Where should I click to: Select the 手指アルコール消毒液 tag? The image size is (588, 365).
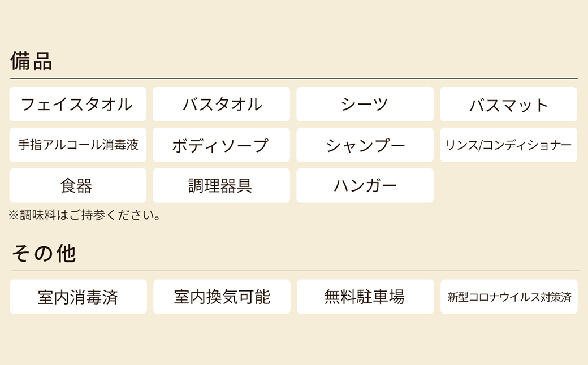tap(77, 145)
